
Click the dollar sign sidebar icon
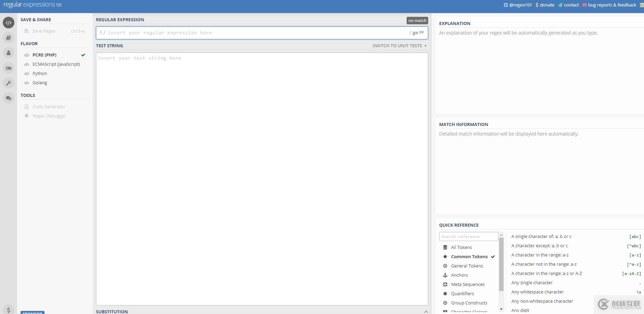tap(9, 310)
